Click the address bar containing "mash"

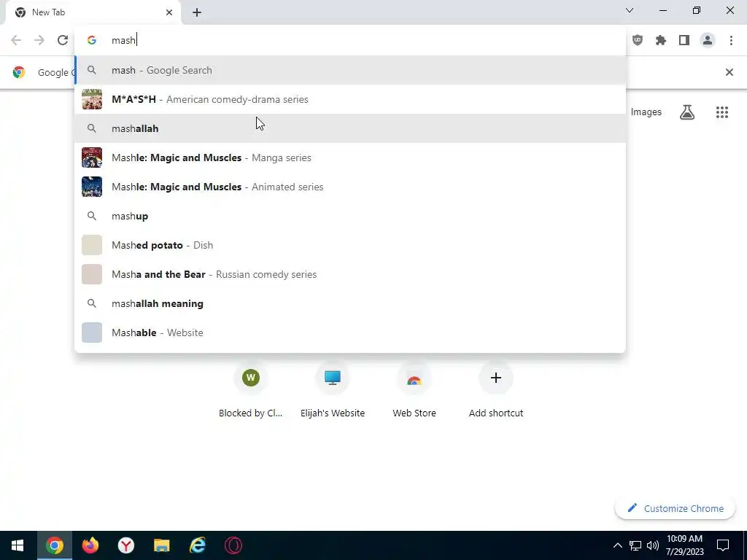[350, 41]
